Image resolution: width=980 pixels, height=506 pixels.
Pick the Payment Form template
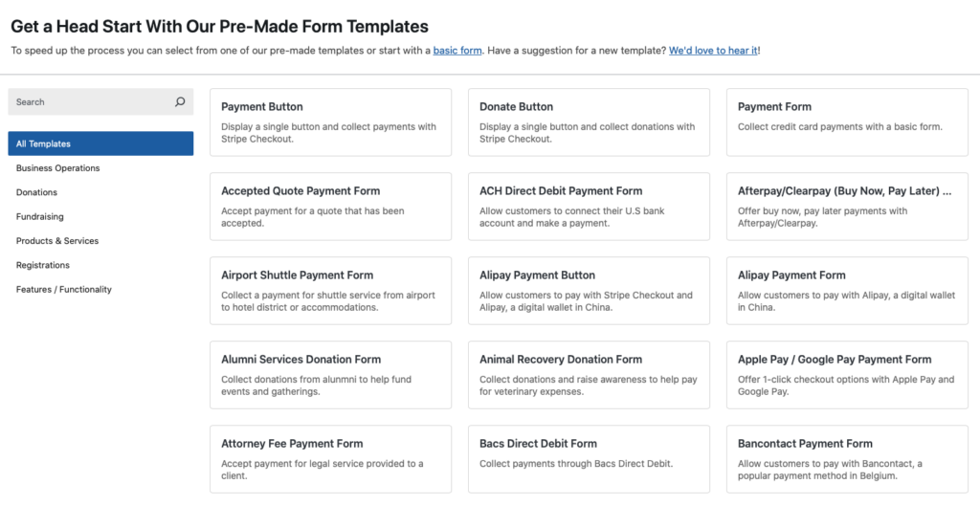[x=846, y=122]
